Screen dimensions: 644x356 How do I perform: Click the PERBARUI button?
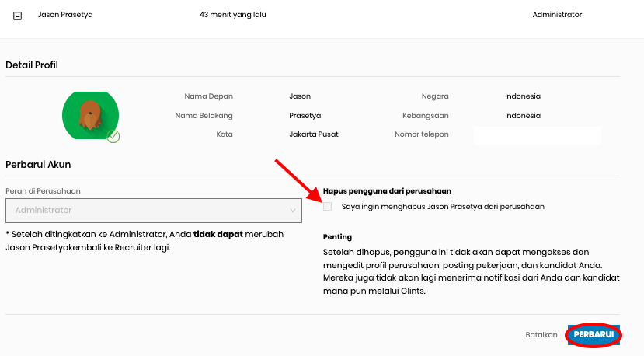point(594,334)
